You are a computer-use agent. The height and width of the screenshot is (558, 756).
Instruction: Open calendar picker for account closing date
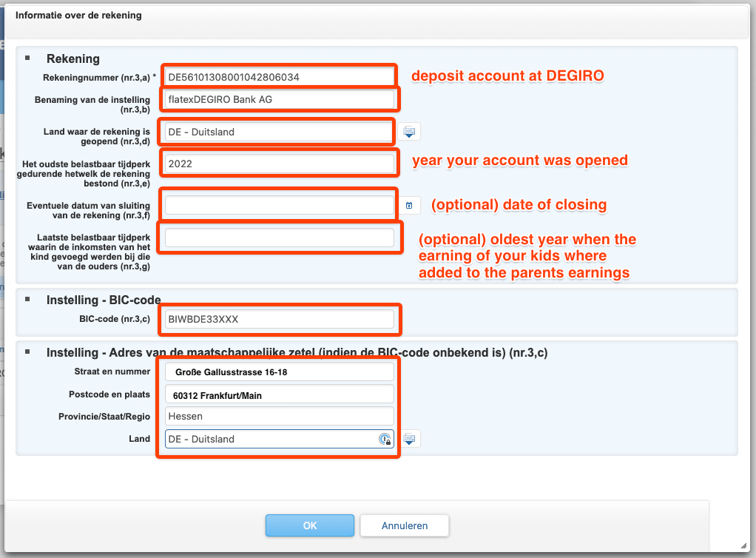[x=409, y=205]
